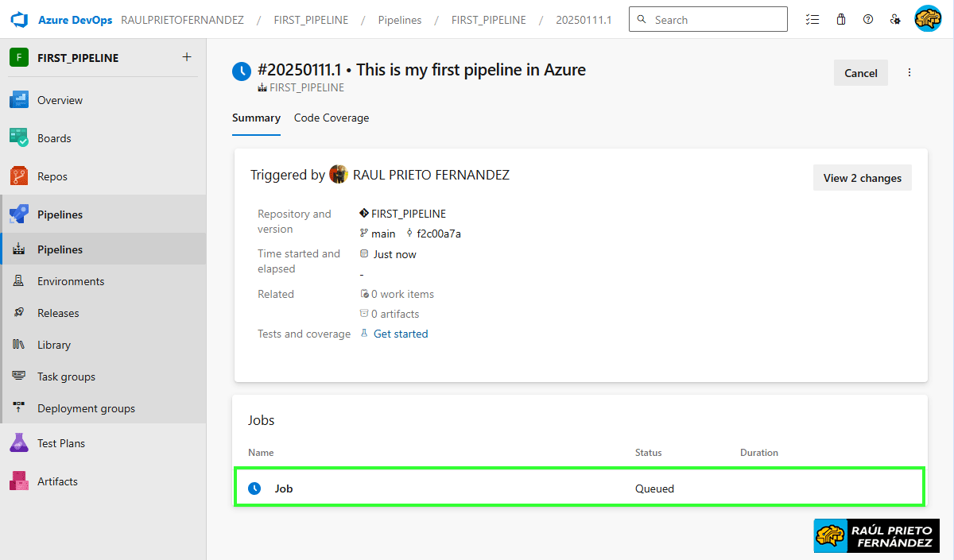This screenshot has width=954, height=560.
Task: Open the Overview section icon
Action: (x=19, y=100)
